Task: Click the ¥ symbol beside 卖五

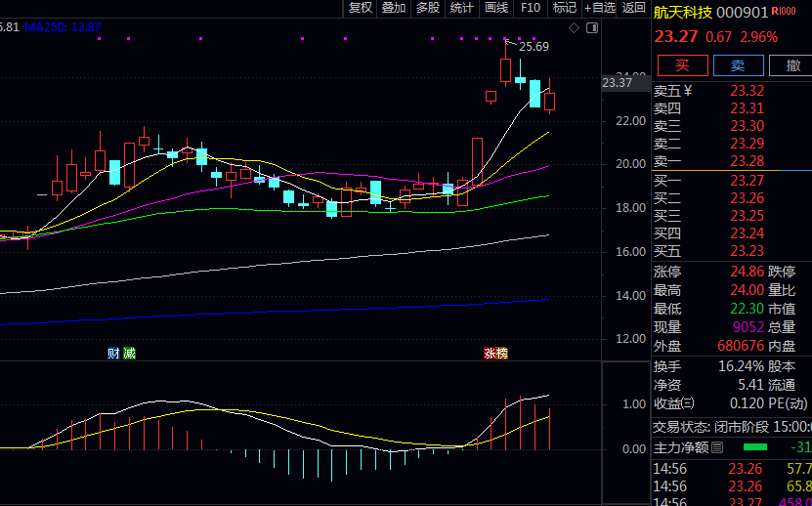Action: pyautogui.click(x=688, y=91)
